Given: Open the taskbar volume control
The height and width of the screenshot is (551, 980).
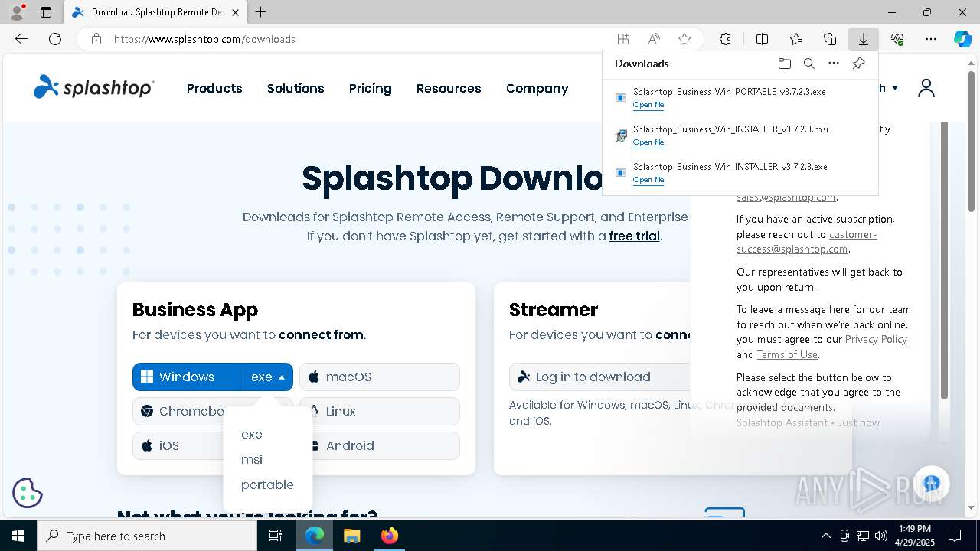Looking at the screenshot, I should pos(880,536).
